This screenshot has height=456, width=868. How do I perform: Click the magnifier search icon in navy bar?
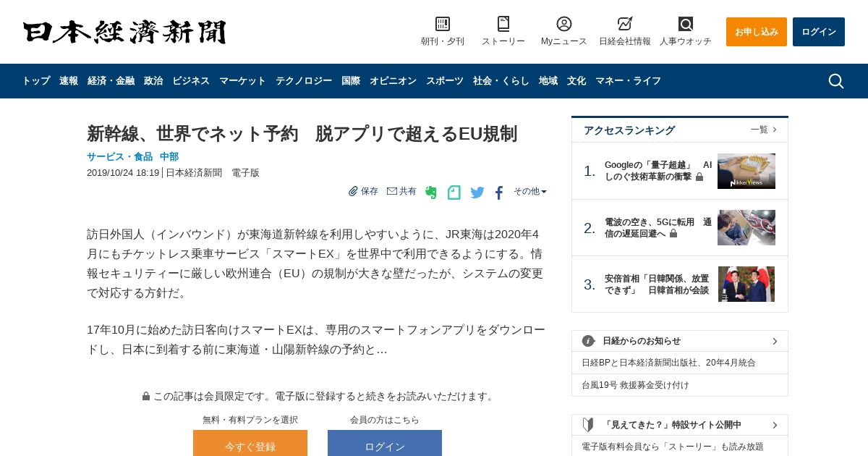coord(836,81)
